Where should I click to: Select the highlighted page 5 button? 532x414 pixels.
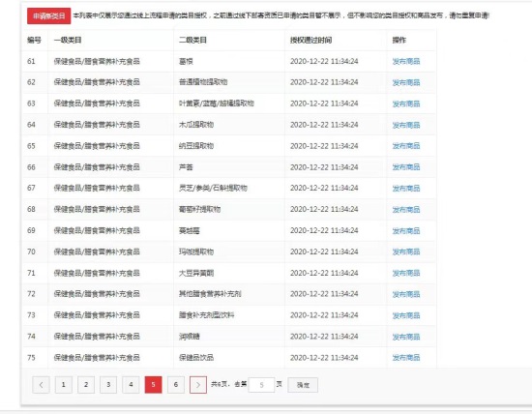tap(153, 385)
